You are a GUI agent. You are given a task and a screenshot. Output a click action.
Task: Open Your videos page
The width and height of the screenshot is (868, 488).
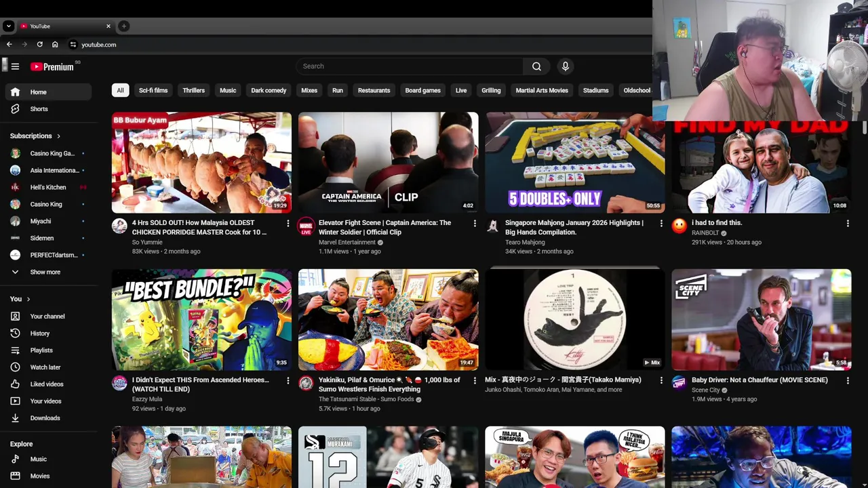click(47, 401)
